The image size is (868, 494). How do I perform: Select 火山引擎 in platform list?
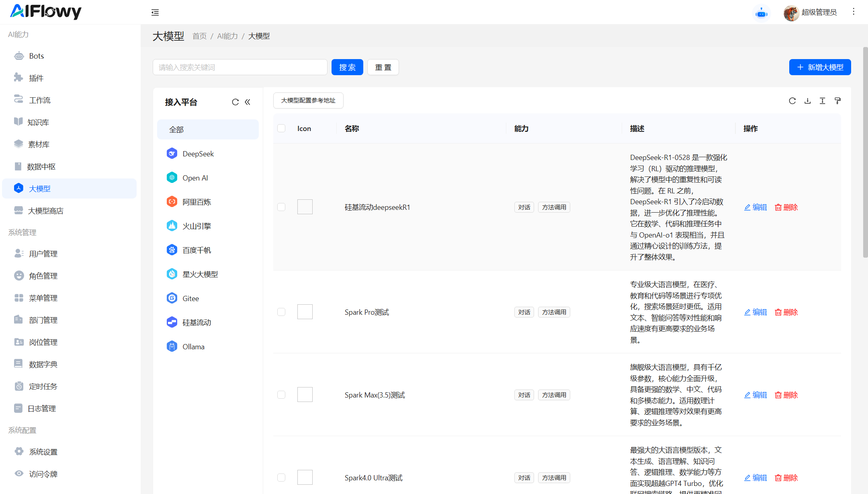coord(197,226)
